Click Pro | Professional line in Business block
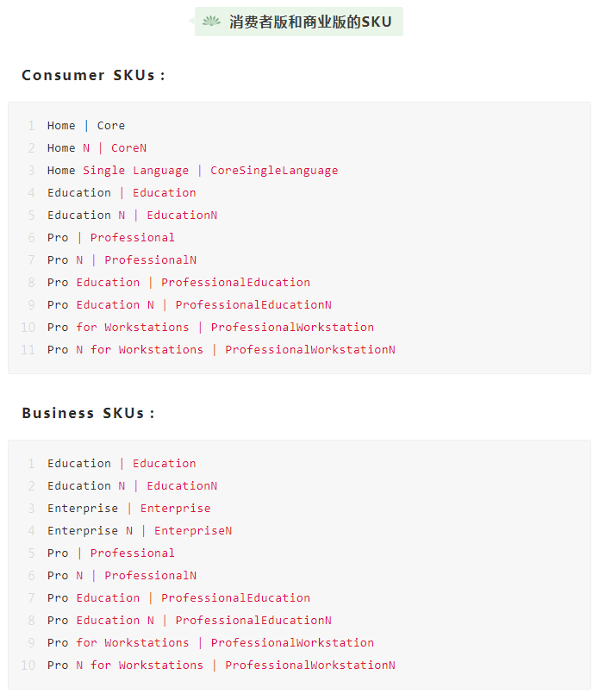The image size is (599, 700). [111, 553]
